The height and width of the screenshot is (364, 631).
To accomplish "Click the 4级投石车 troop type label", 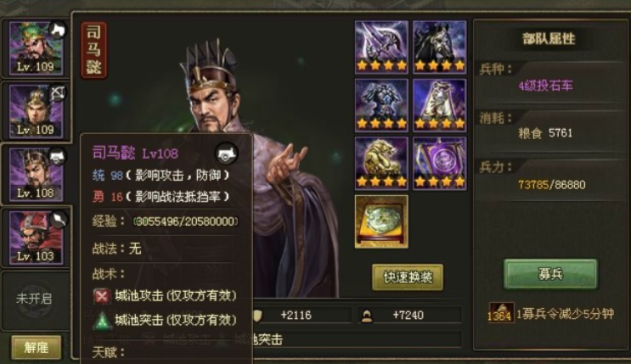I will 545,86.
